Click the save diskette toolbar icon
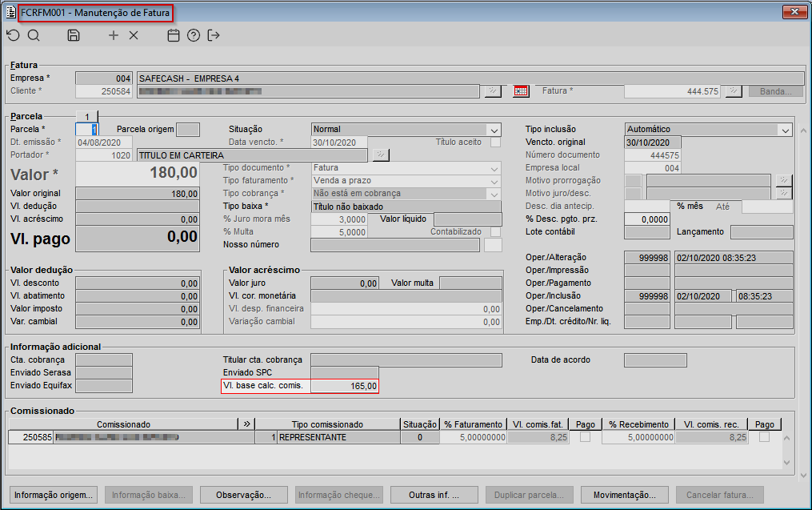Viewport: 812px width, 510px height. click(74, 35)
